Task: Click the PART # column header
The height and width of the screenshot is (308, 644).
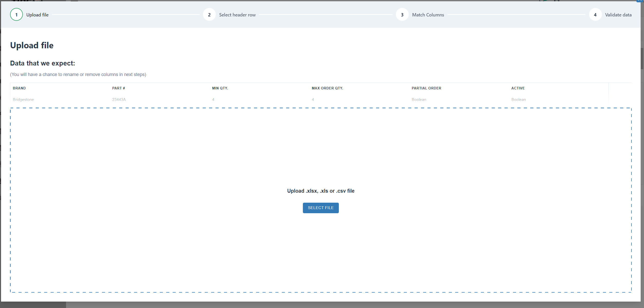Action: coord(118,88)
